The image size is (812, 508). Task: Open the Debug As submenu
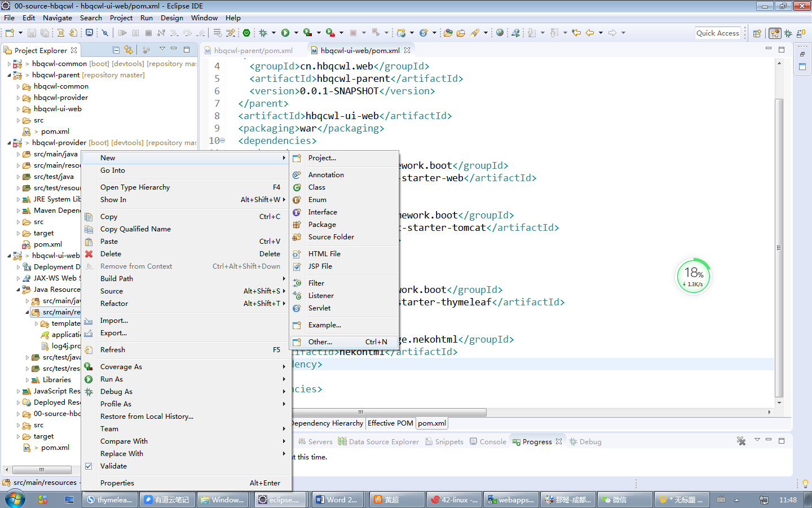click(x=186, y=392)
